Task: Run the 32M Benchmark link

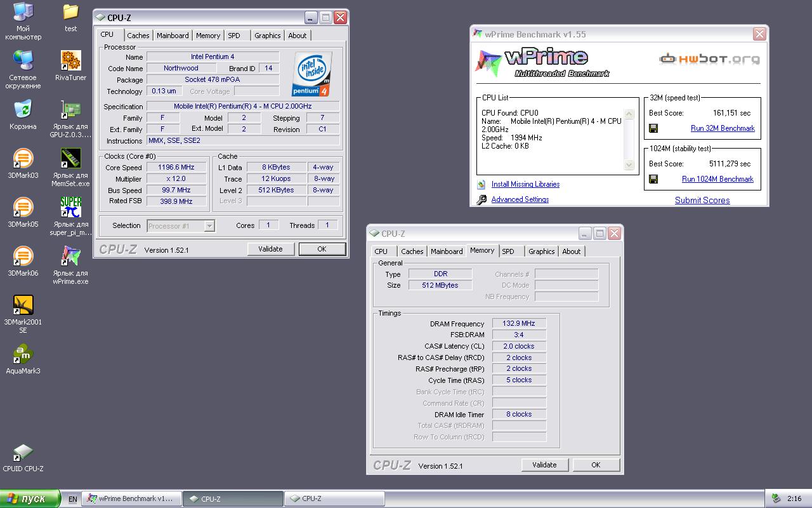Action: click(723, 128)
